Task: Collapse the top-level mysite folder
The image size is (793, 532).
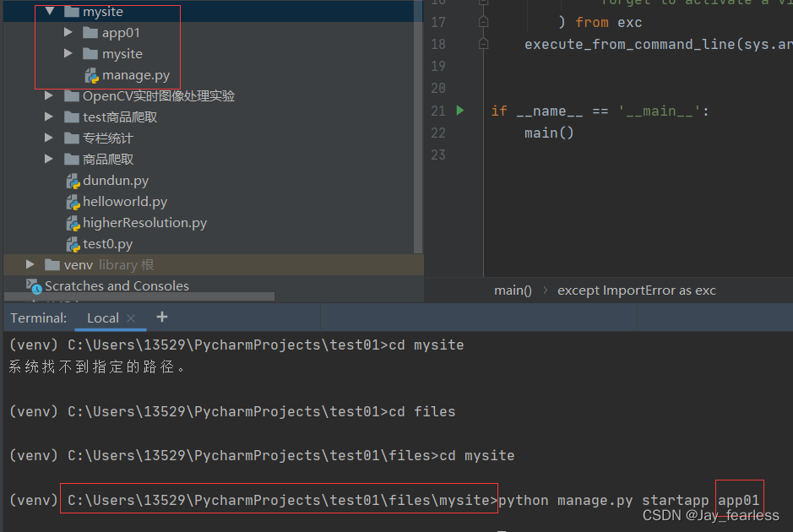Action: (50, 11)
